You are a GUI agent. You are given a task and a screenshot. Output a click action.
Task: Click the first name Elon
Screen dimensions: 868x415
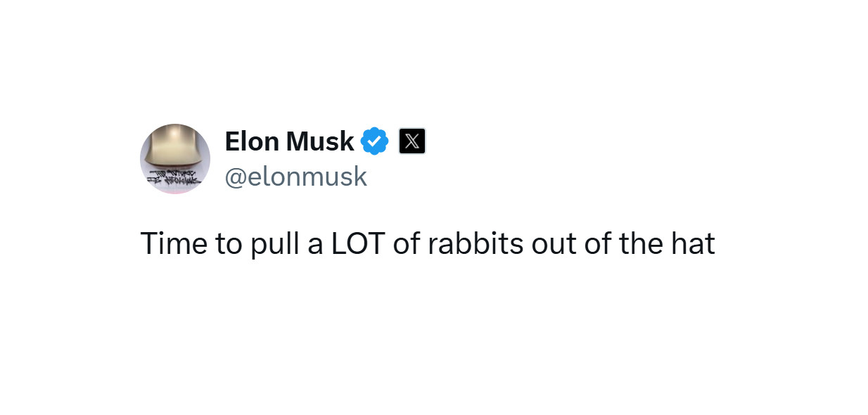253,141
